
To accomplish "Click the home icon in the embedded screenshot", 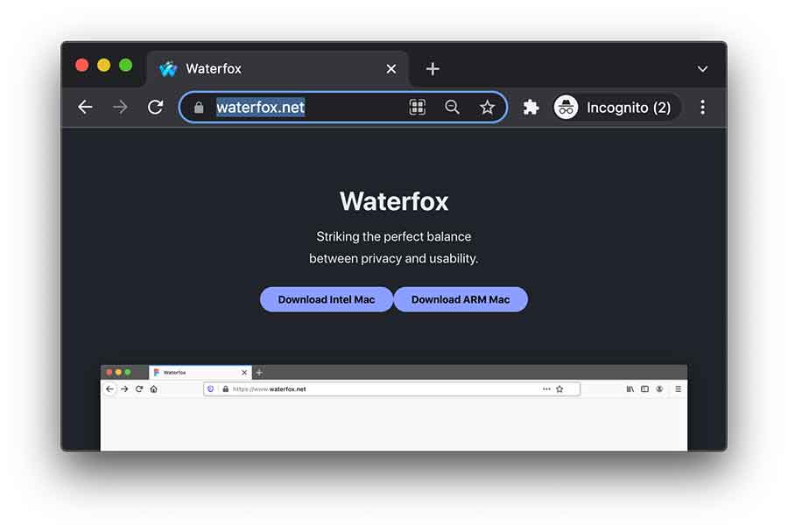I will click(x=153, y=388).
